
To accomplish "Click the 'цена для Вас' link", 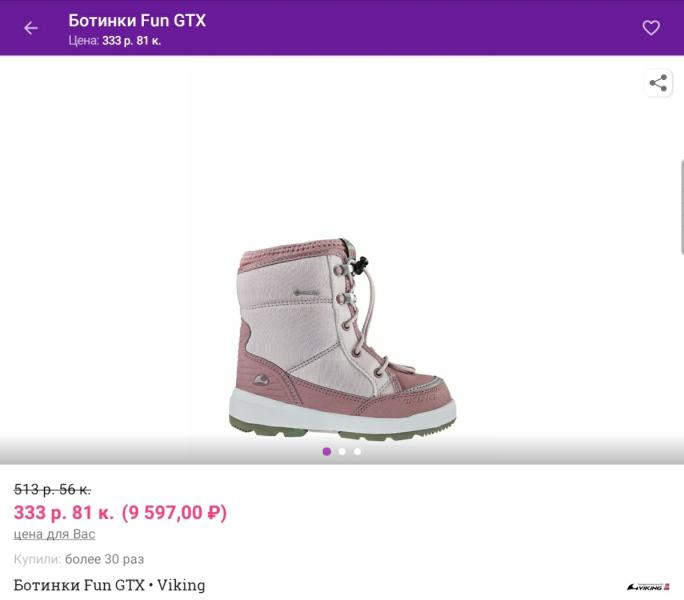I will [55, 534].
